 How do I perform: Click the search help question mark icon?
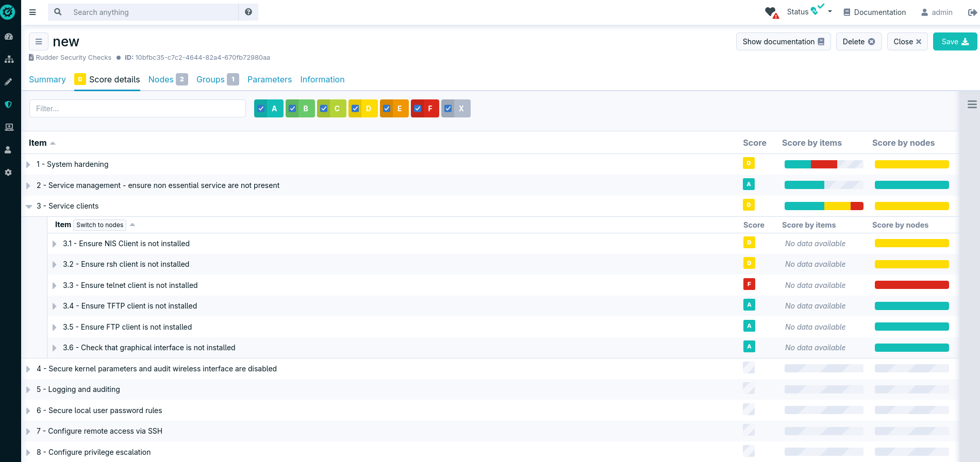coord(248,12)
